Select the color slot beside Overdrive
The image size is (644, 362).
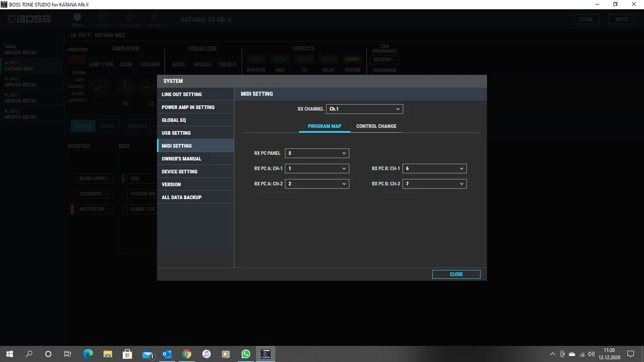coord(72,194)
